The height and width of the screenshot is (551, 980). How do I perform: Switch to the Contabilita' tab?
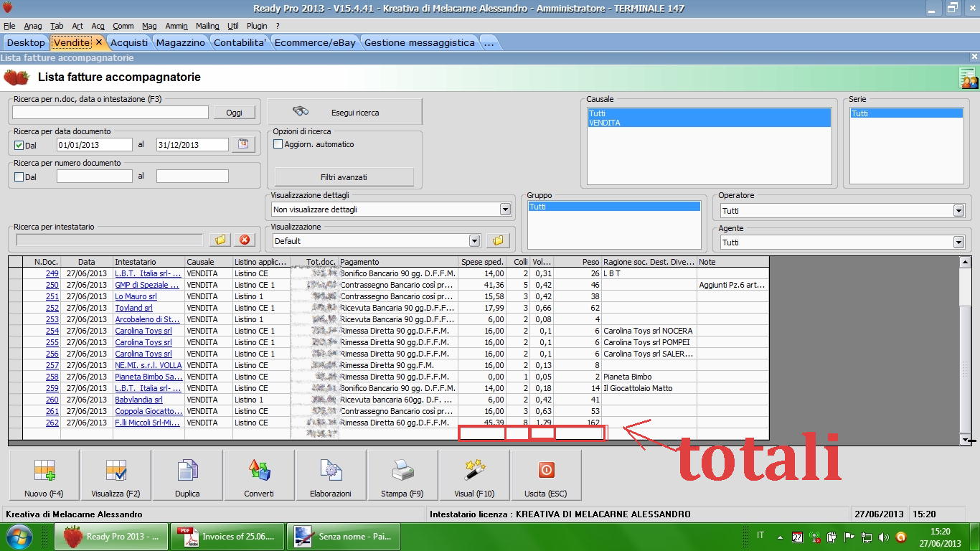(240, 42)
